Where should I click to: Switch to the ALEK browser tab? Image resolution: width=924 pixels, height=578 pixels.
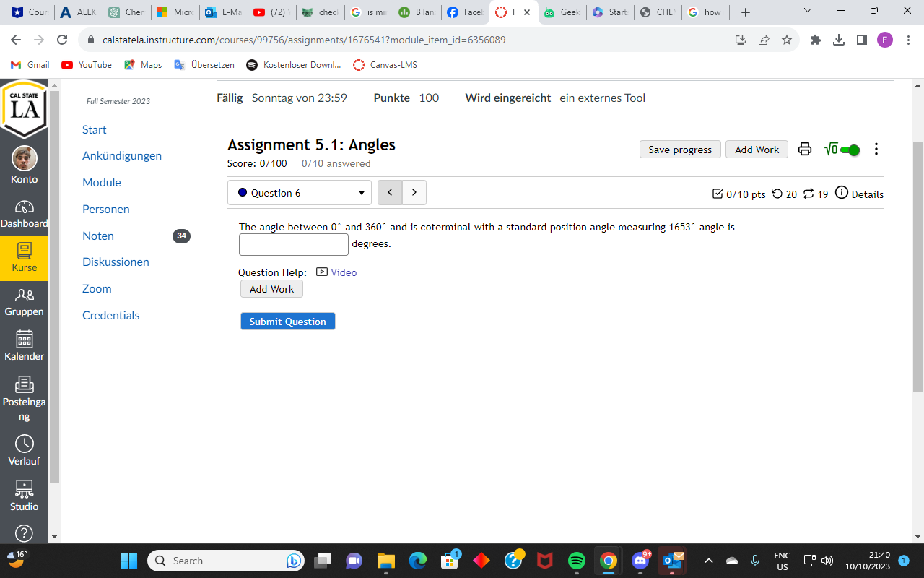coord(78,12)
